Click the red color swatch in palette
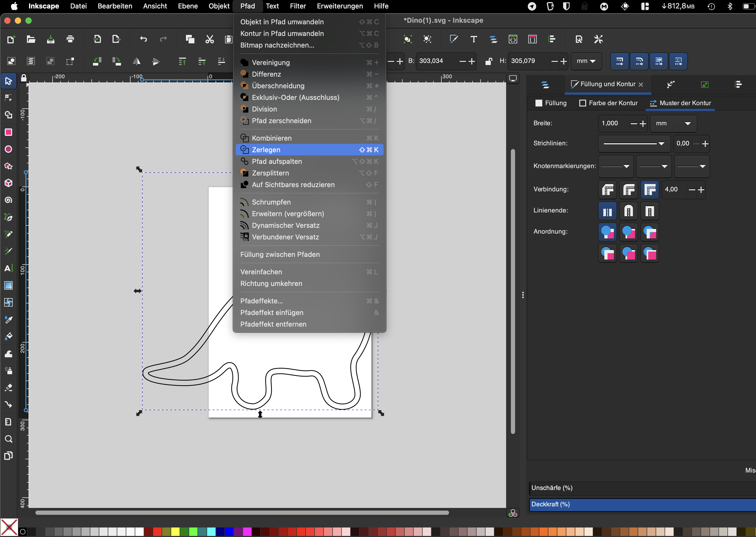 click(x=157, y=531)
